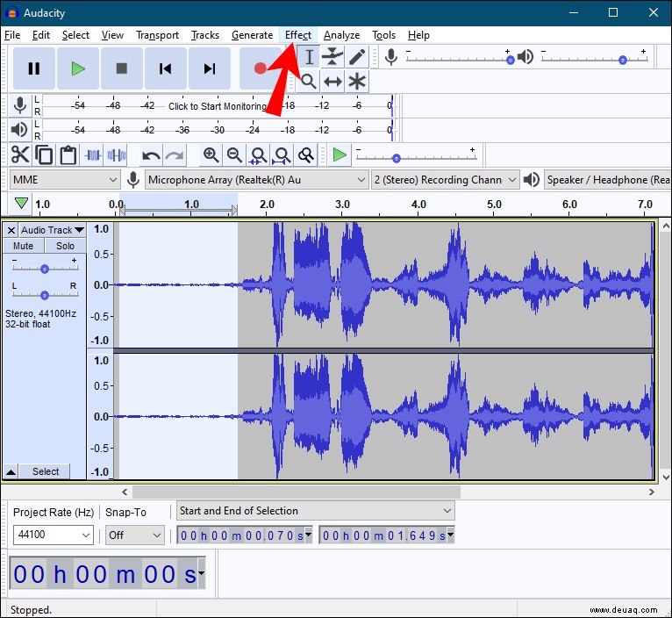The width and height of the screenshot is (672, 618).
Task: Open the Select menu
Action: [x=75, y=35]
